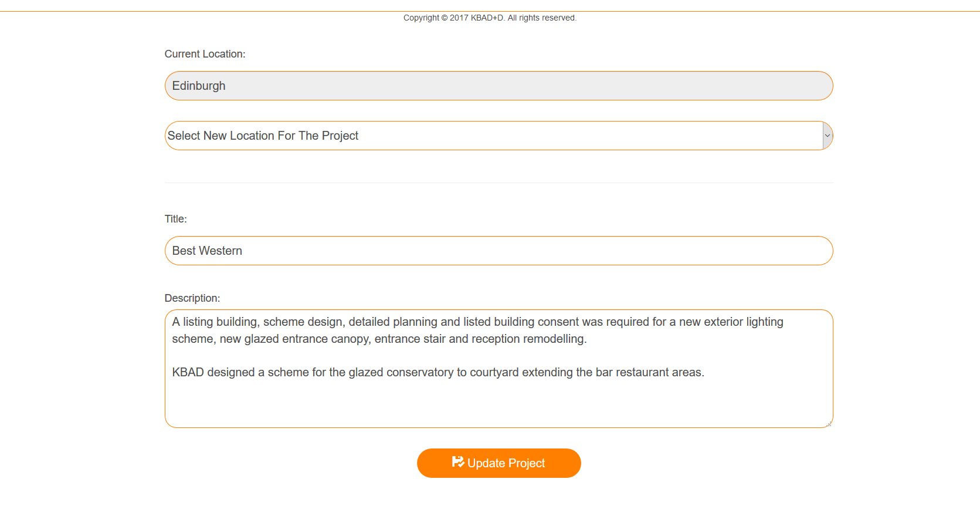This screenshot has height=516, width=980.
Task: Click 'entrance stair and reception remodelling' text
Action: [480, 339]
